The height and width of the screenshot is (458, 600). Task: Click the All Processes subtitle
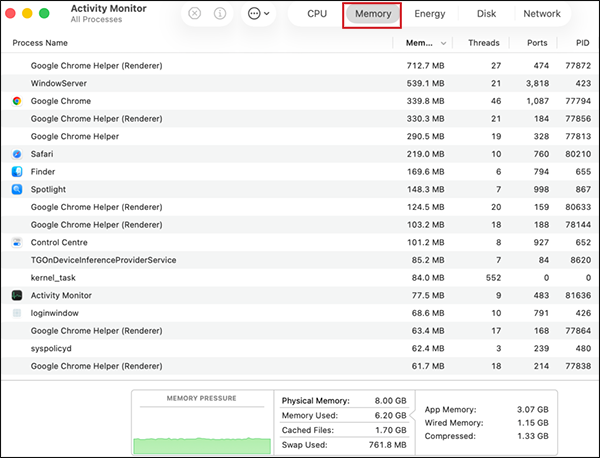coord(96,20)
